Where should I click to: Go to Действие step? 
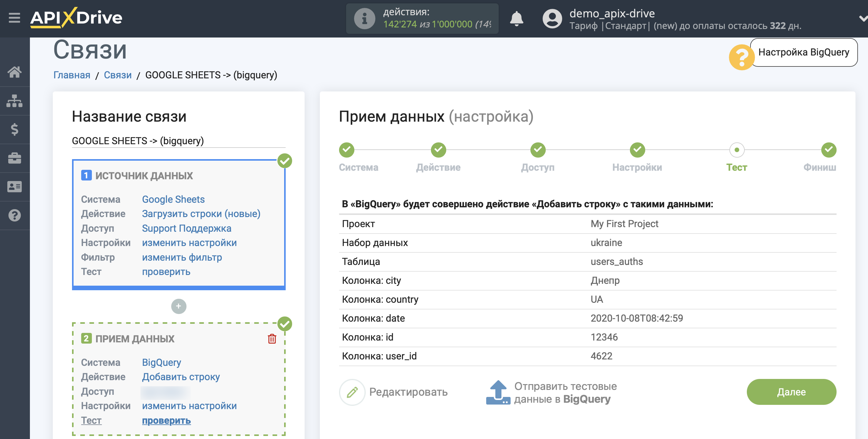click(x=438, y=150)
